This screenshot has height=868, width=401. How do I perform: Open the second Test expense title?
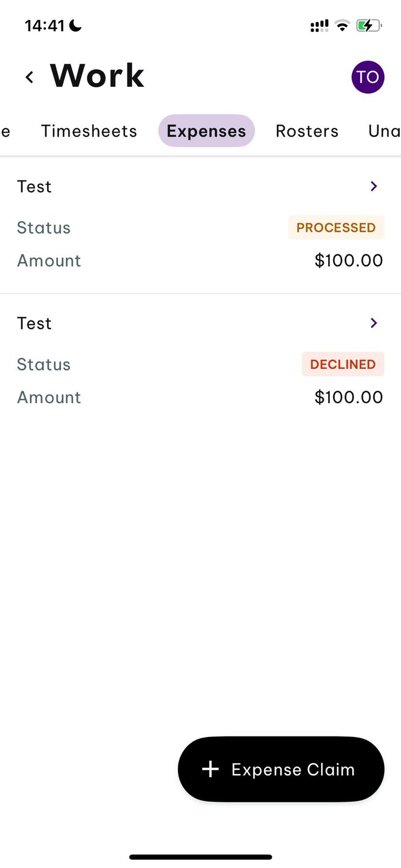click(x=34, y=323)
